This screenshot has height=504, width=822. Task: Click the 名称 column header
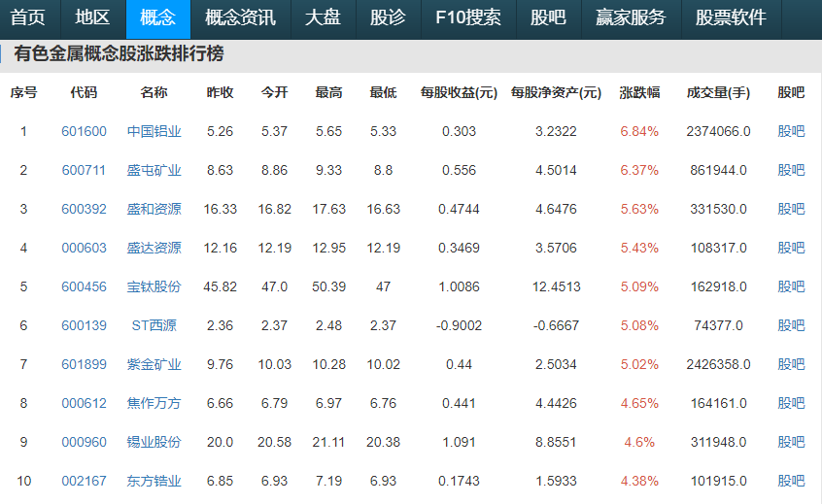[x=154, y=92]
